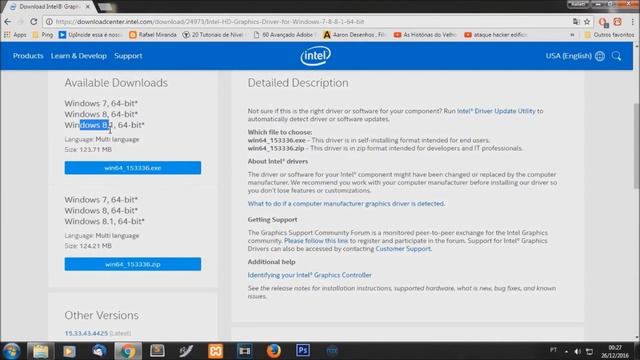Bookmark this page with the star icon
Screen dimensions: 640x360
587,22
